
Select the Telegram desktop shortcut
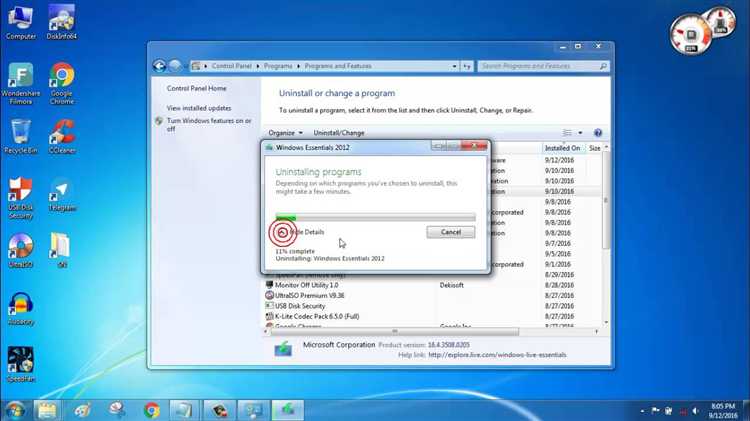click(x=62, y=195)
